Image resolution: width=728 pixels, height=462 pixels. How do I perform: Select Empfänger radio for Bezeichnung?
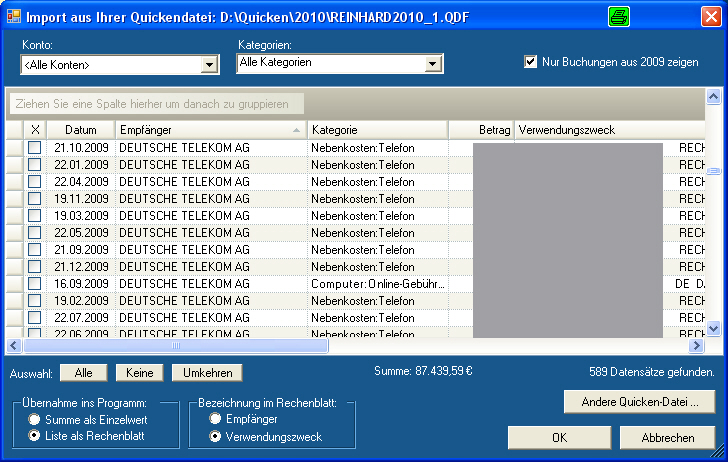pos(215,418)
